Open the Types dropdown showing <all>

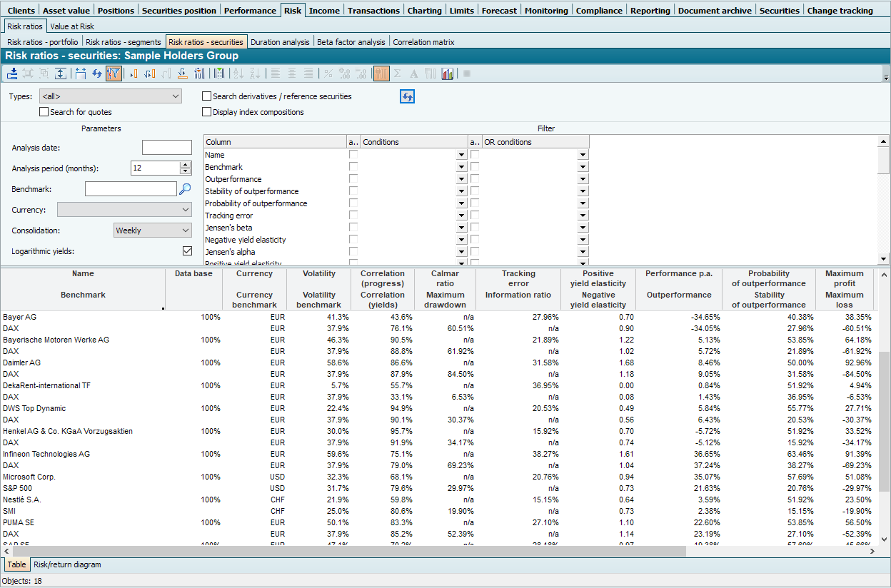(x=110, y=96)
